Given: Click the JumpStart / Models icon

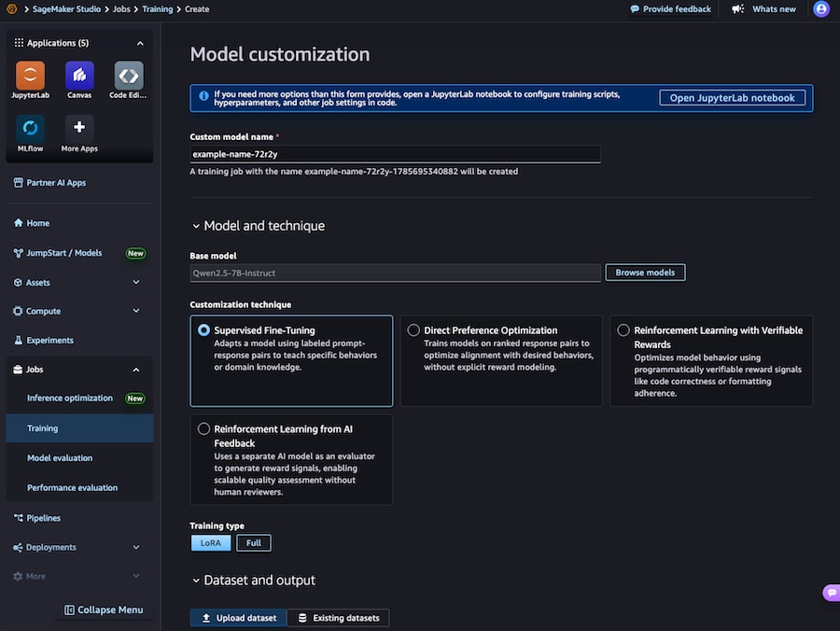Looking at the screenshot, I should 19,253.
